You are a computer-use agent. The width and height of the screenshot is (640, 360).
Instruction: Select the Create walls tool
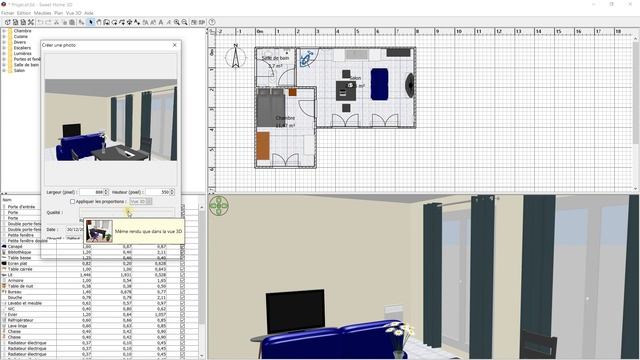(106, 22)
